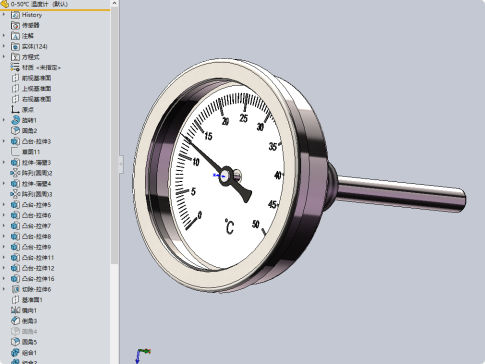Click the suppressed 圆角4 fillet icon

(15, 331)
